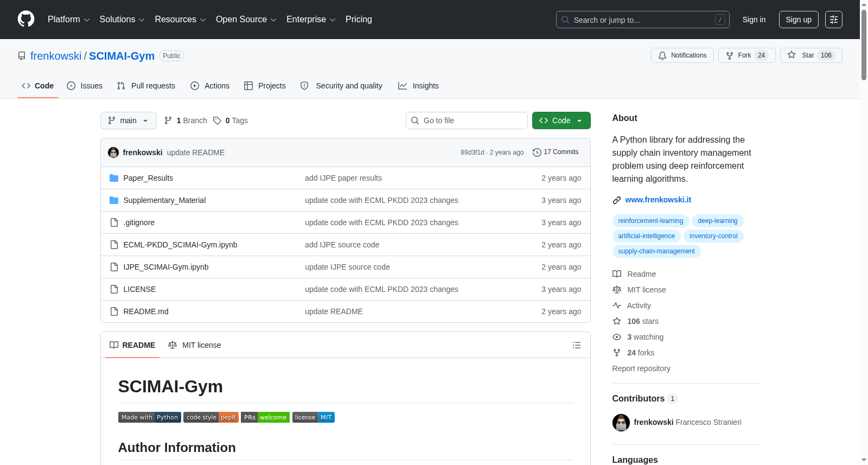868x465 pixels.
Task: Open the README outline list icon
Action: coord(577,345)
